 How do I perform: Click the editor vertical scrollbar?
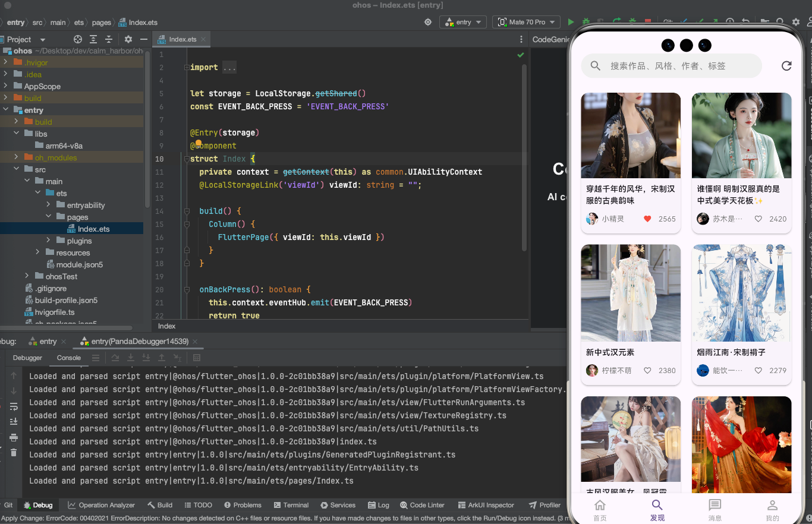pyautogui.click(x=524, y=157)
